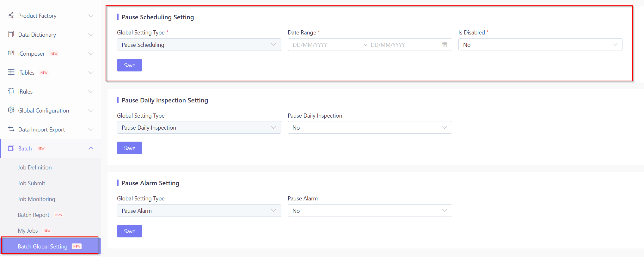The width and height of the screenshot is (644, 257).
Task: Select Batch Global Setting menu item
Action: click(x=43, y=246)
